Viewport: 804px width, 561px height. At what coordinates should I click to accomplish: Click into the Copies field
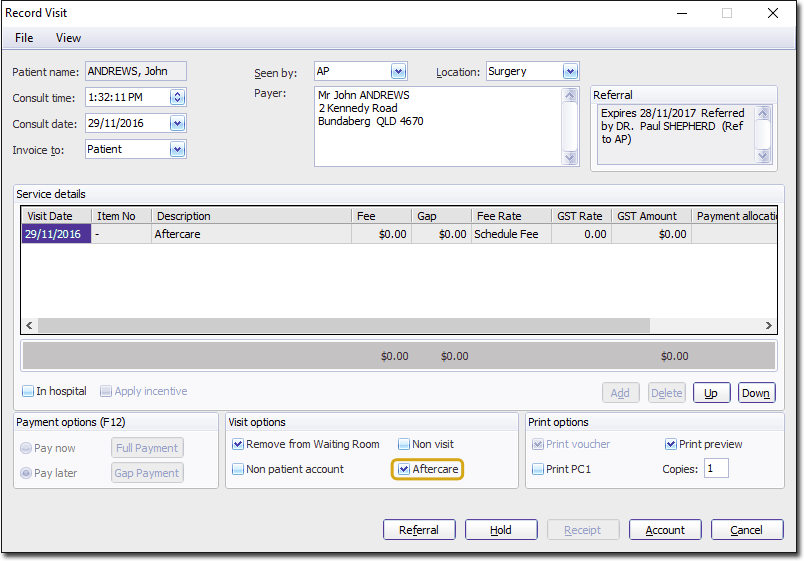[x=716, y=469]
